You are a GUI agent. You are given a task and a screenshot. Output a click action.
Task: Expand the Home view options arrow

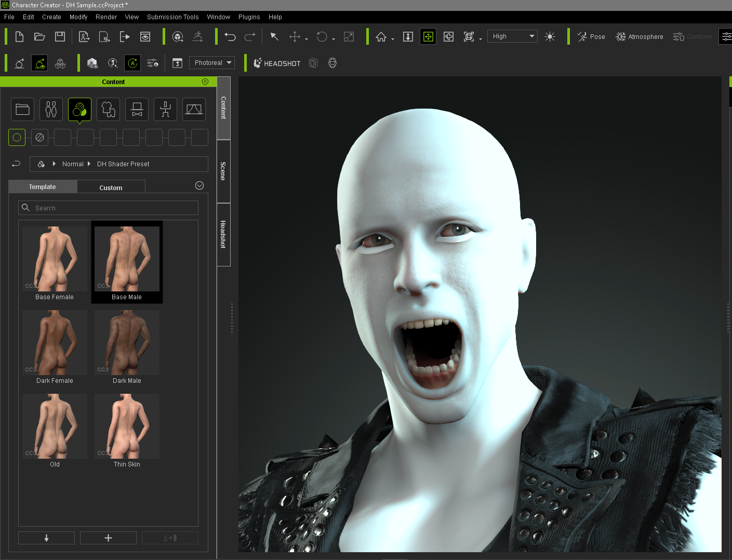pos(393,39)
